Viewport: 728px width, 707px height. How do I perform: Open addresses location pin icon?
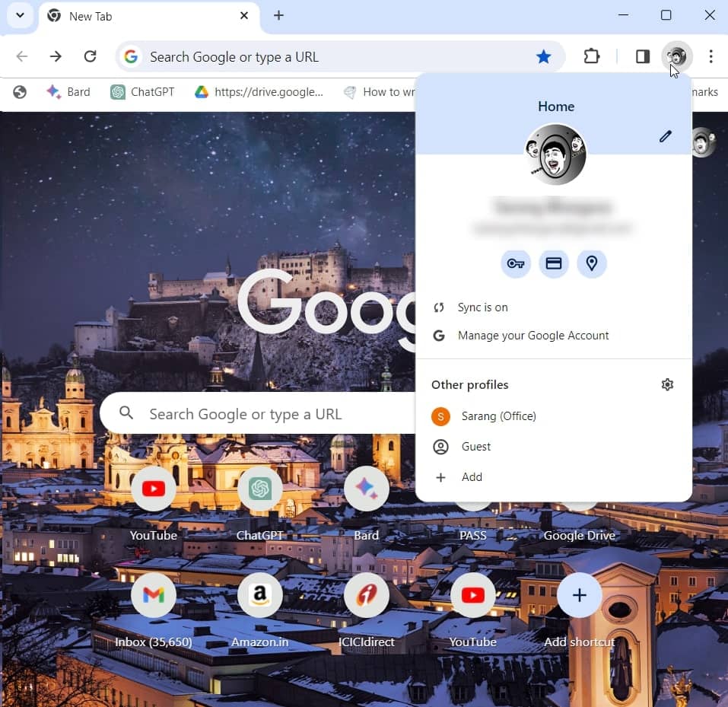click(592, 263)
